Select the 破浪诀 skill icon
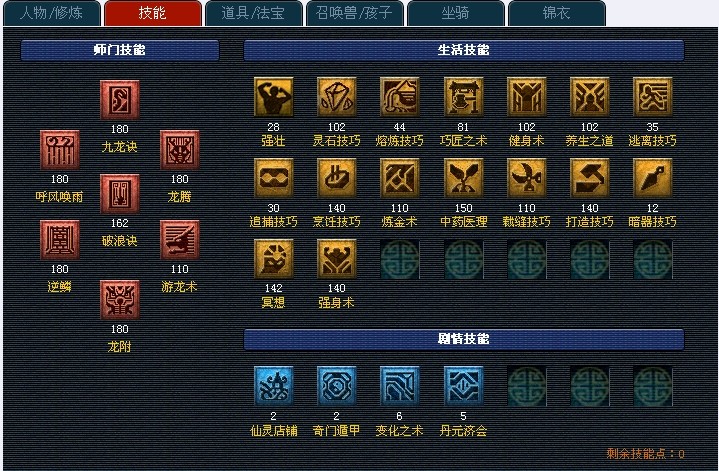The width and height of the screenshot is (719, 471). (120, 194)
